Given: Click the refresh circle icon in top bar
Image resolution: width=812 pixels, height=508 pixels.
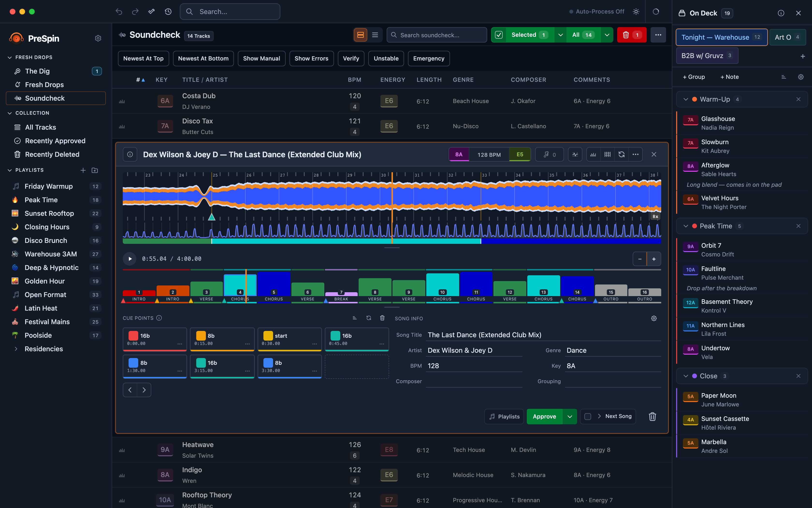Looking at the screenshot, I should tap(656, 12).
